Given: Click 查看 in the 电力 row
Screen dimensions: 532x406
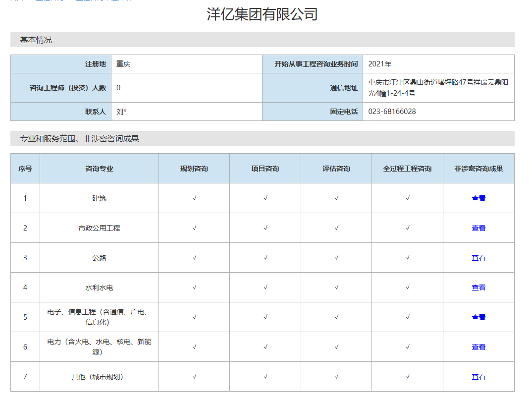Looking at the screenshot, I should coord(478,347).
